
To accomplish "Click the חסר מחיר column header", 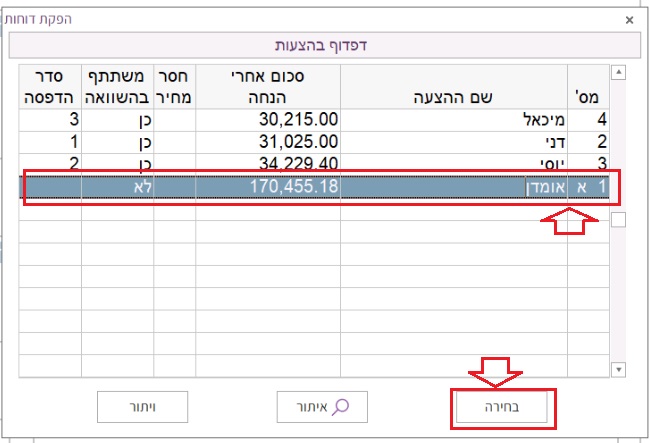I will click(174, 87).
